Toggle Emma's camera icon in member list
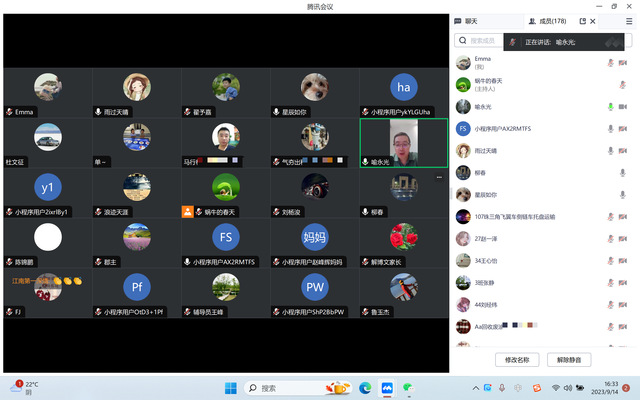This screenshot has height=400, width=640. tap(622, 62)
